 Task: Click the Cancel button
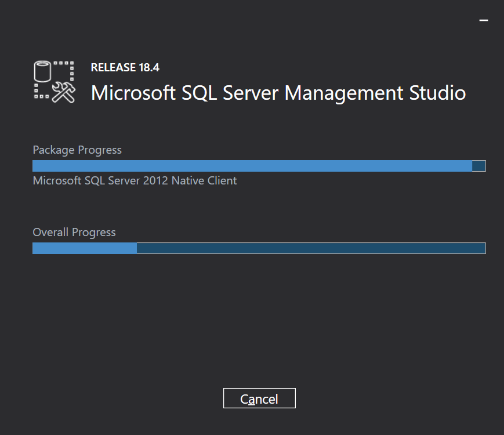tap(259, 398)
